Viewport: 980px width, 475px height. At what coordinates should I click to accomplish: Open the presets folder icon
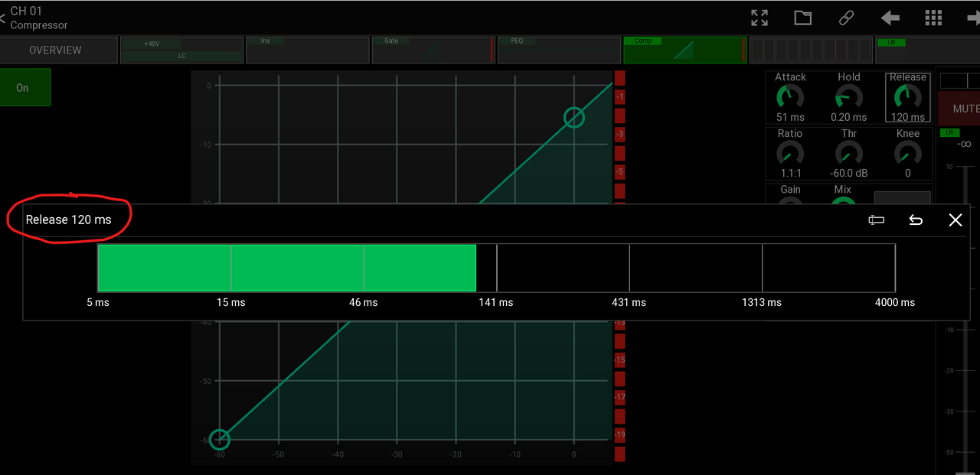[x=802, y=18]
